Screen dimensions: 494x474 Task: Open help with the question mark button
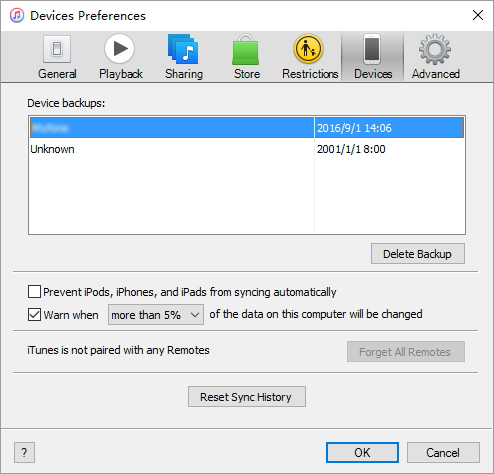click(x=24, y=453)
